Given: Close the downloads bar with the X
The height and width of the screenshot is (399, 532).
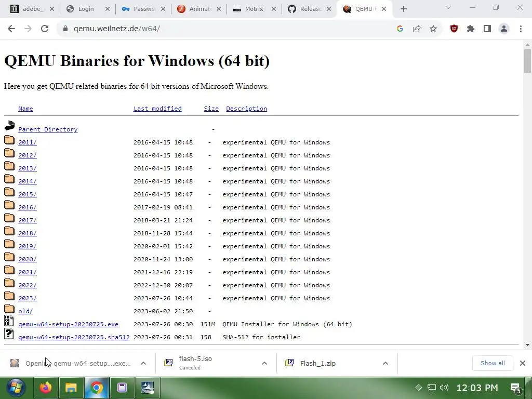Looking at the screenshot, I should pos(523,363).
